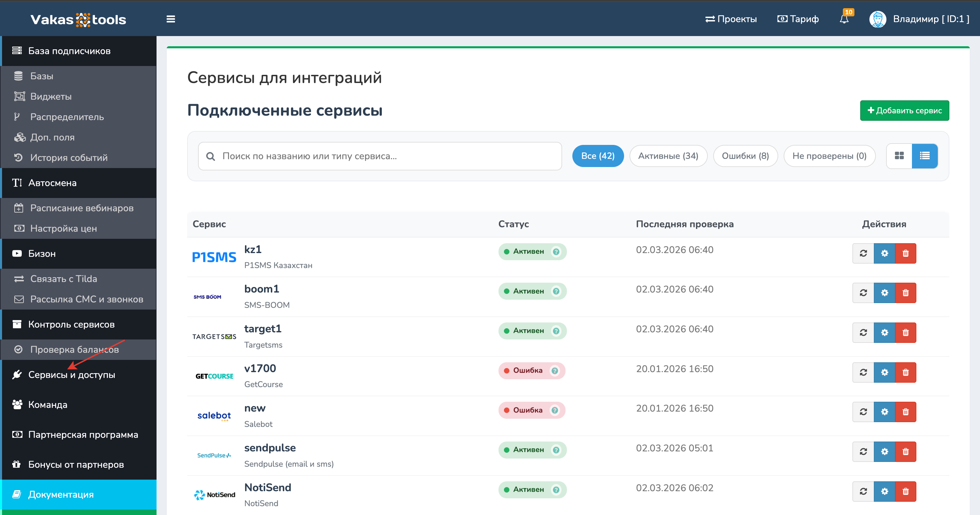Expand База подписчиков sidebar section
The image size is (980, 515).
pos(69,51)
